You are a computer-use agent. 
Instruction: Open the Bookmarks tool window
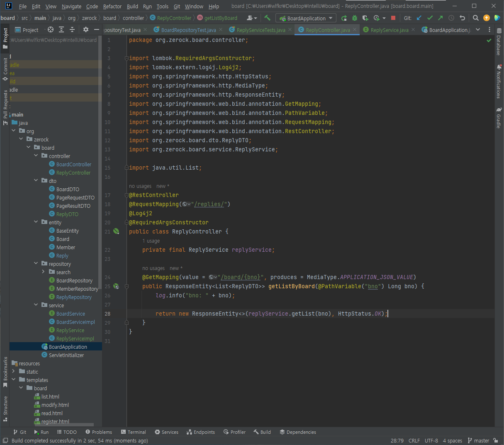5,372
